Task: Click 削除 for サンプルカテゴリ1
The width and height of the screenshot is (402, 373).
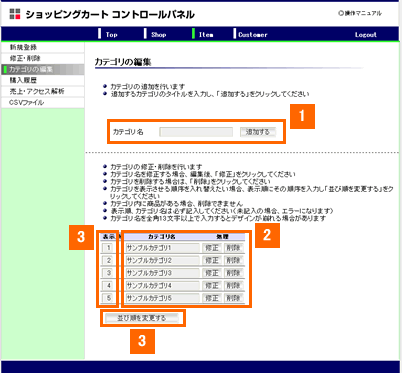Action: pyautogui.click(x=233, y=248)
